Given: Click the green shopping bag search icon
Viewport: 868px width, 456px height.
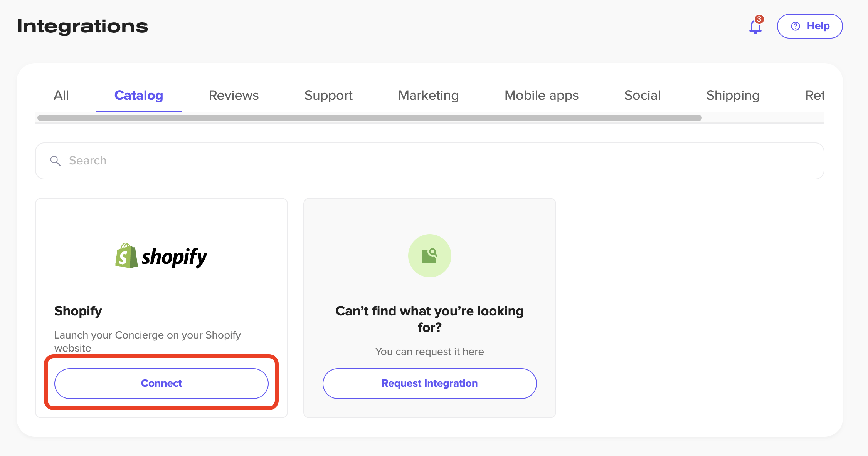Looking at the screenshot, I should pos(429,256).
